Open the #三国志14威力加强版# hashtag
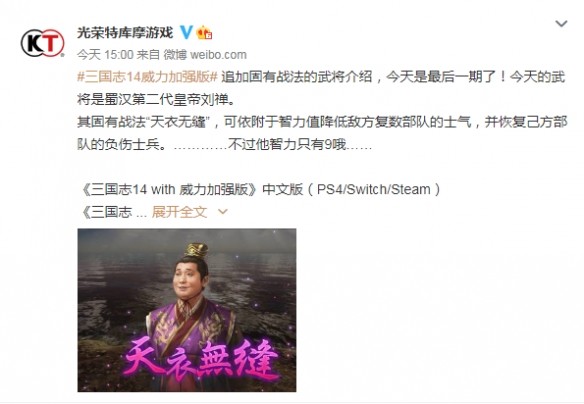Screen dimensions: 584x404 [147, 77]
